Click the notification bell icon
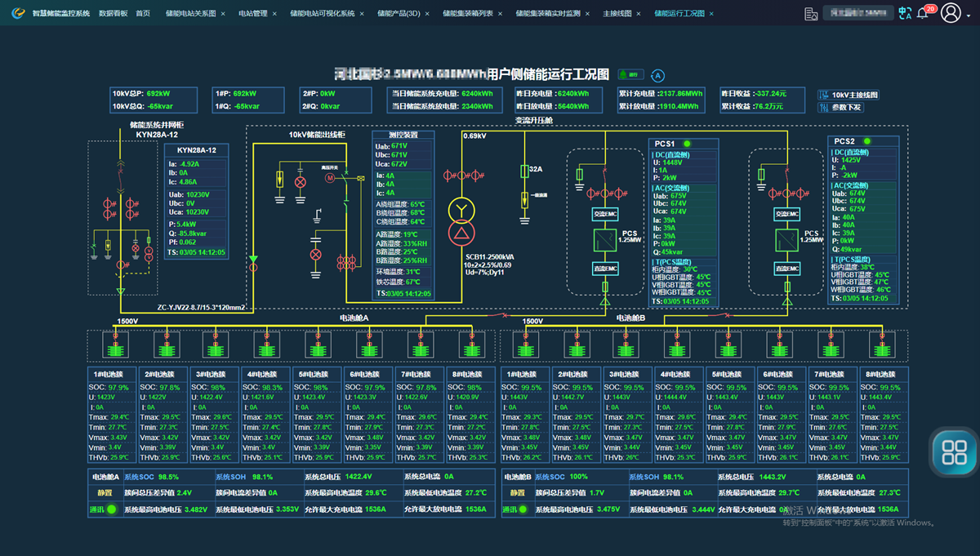980x556 pixels. click(922, 13)
